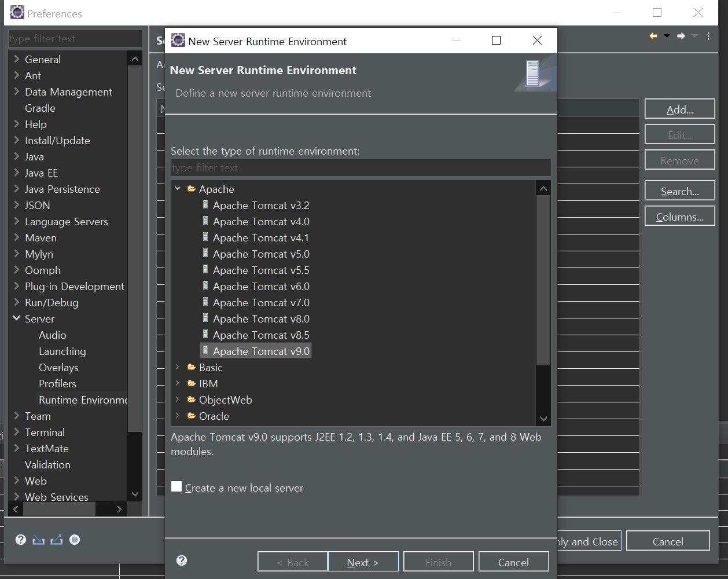Image resolution: width=728 pixels, height=579 pixels.
Task: Collapse the Server preferences node
Action: click(x=17, y=318)
